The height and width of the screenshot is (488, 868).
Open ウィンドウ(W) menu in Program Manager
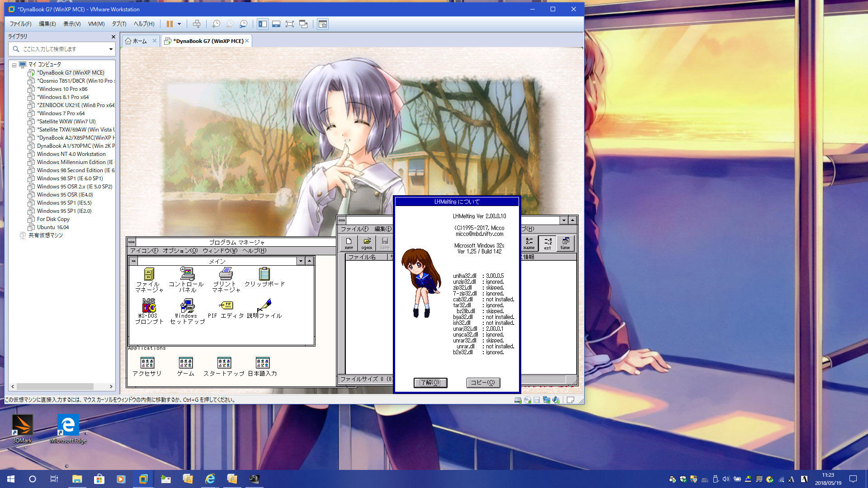point(220,251)
